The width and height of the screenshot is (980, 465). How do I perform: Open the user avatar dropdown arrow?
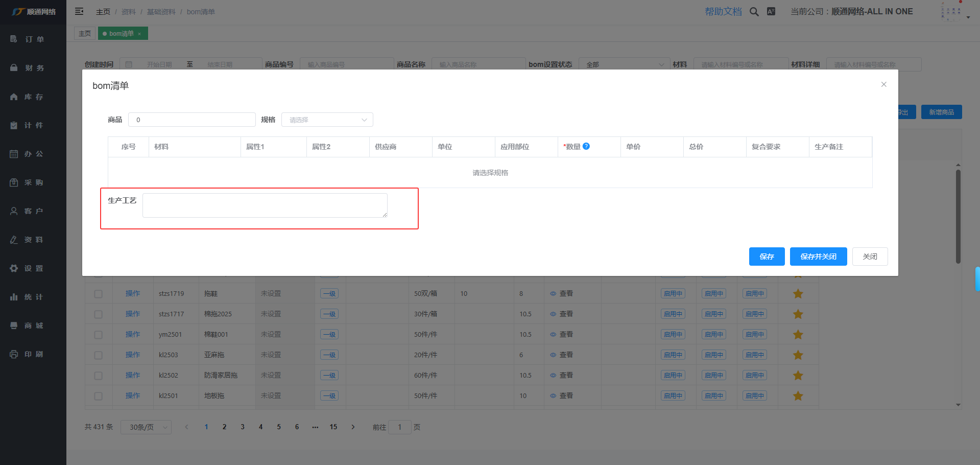click(x=968, y=17)
